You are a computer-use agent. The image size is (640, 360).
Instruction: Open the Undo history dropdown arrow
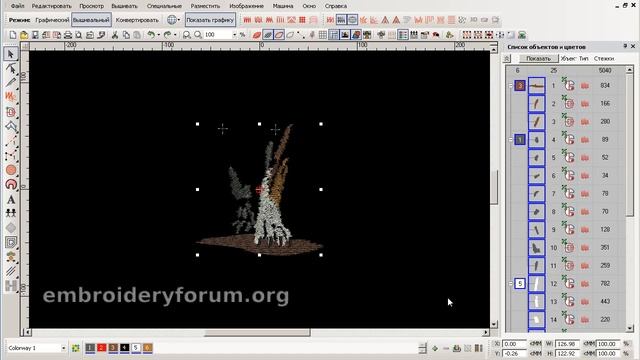point(159,35)
